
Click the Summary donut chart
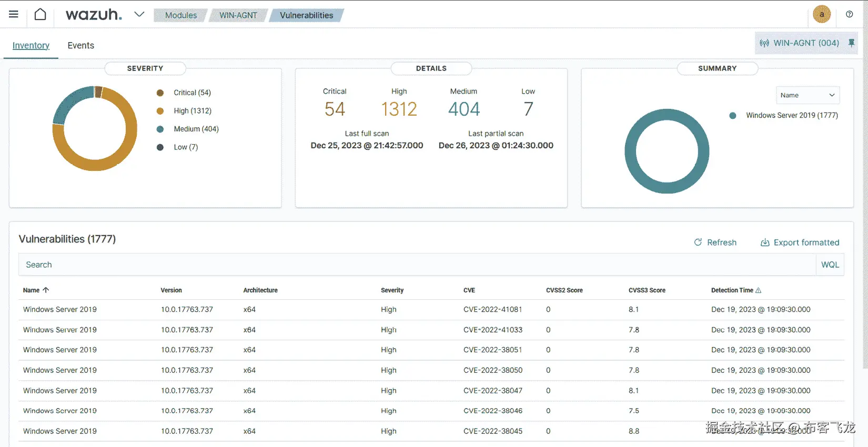667,151
